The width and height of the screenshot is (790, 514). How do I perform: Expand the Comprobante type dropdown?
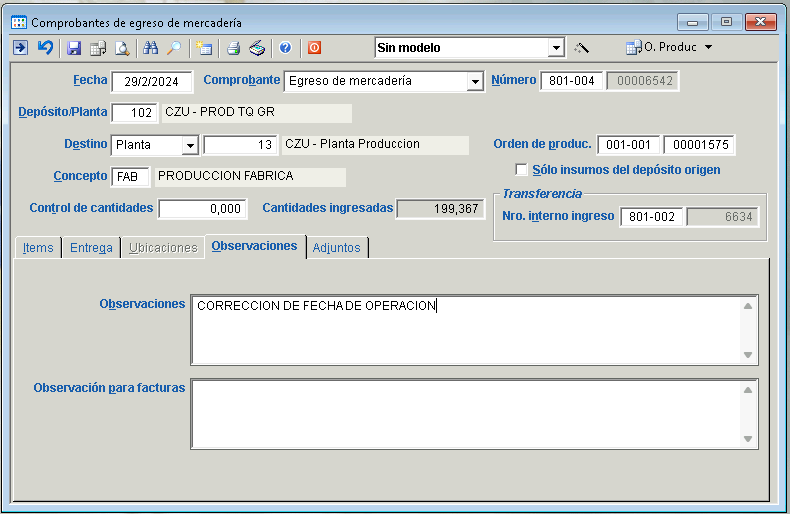click(475, 82)
